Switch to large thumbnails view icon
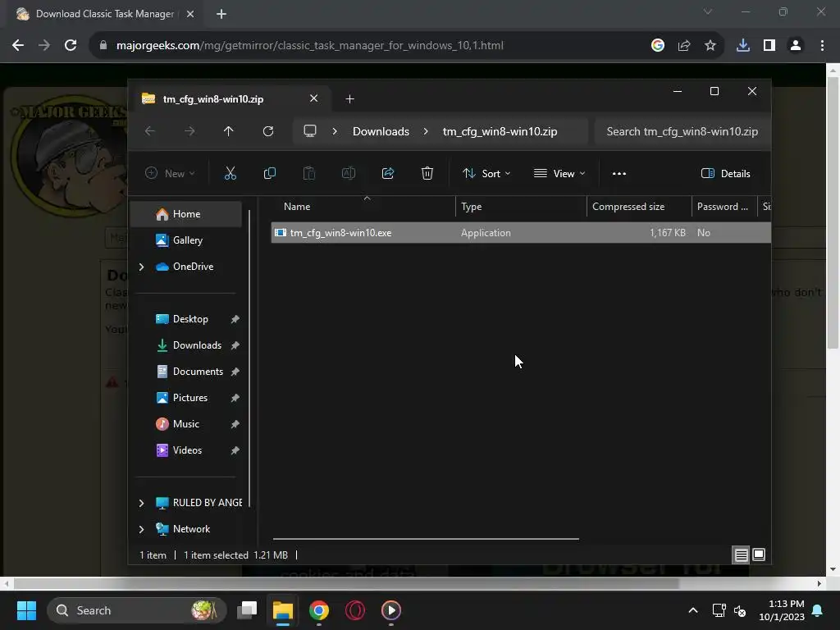This screenshot has height=630, width=840. click(759, 555)
